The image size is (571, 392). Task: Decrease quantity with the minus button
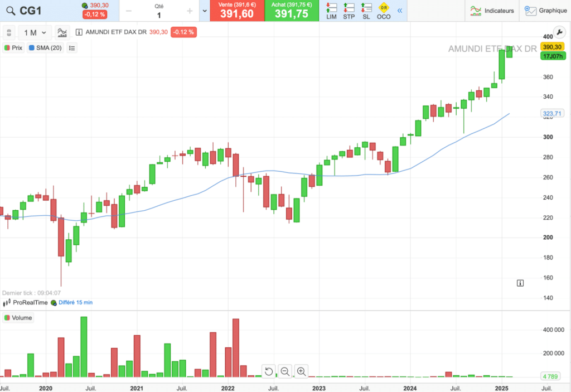[x=129, y=11]
